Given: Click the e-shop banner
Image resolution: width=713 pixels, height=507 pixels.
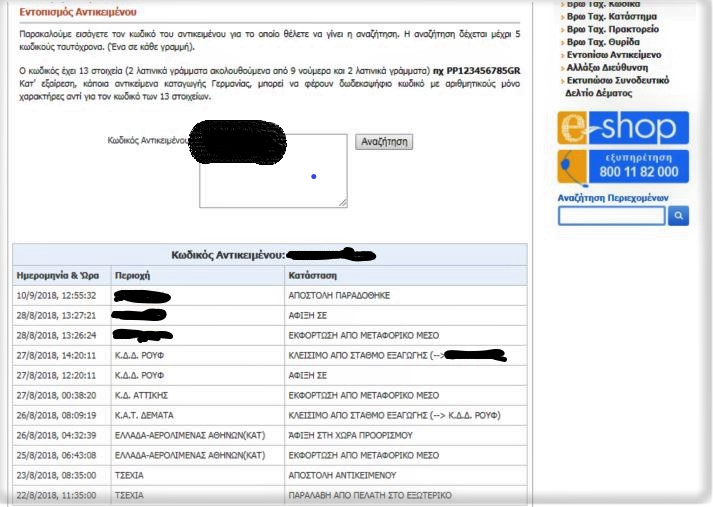Looking at the screenshot, I should tap(623, 128).
